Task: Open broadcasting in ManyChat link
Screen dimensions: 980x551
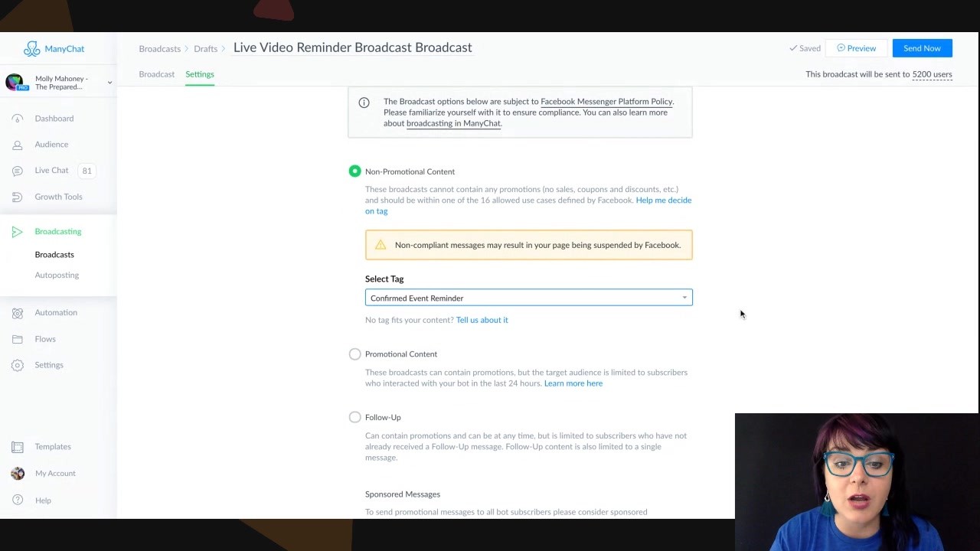Action: click(x=453, y=123)
